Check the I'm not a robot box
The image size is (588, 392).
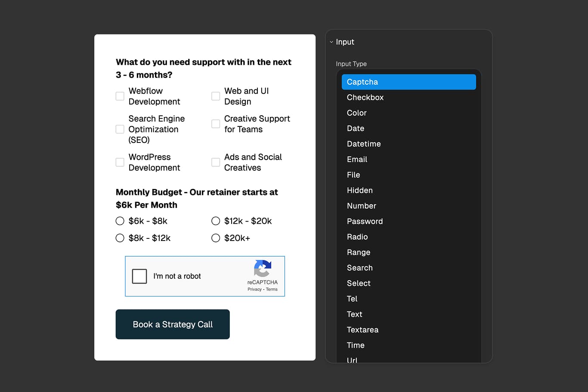tap(139, 276)
